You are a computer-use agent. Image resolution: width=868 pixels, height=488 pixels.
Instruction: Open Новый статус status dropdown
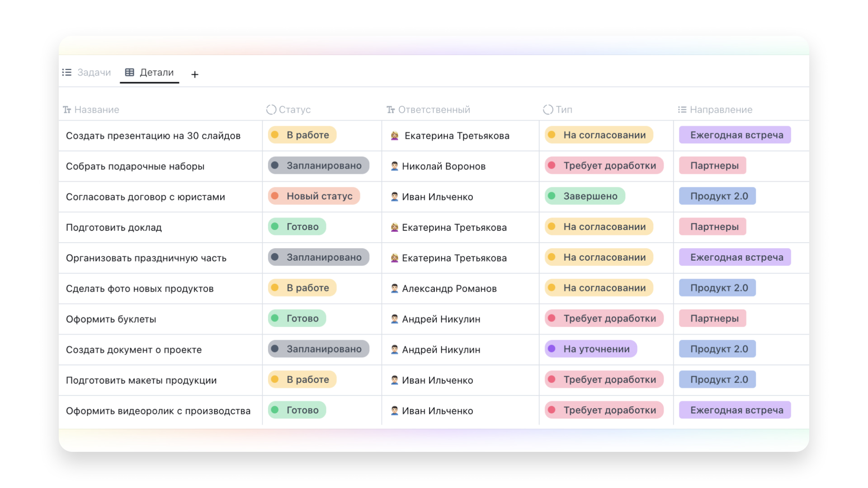pos(314,196)
